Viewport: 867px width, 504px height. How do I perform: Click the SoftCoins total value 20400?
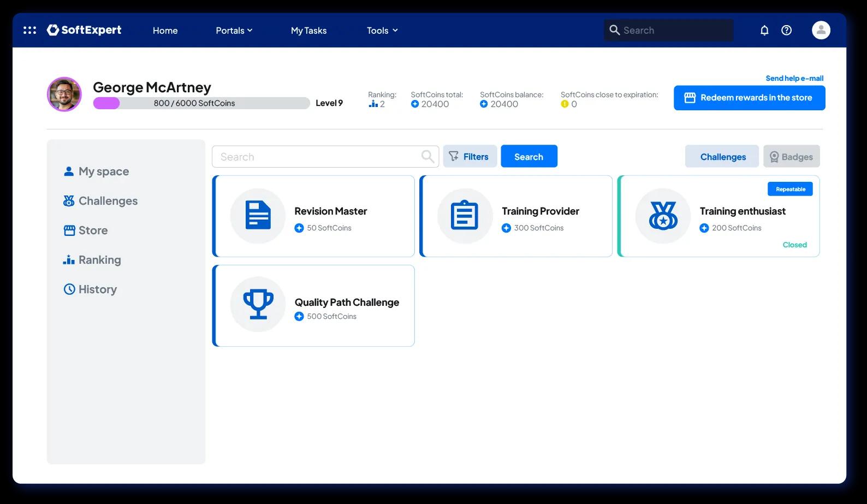click(435, 104)
